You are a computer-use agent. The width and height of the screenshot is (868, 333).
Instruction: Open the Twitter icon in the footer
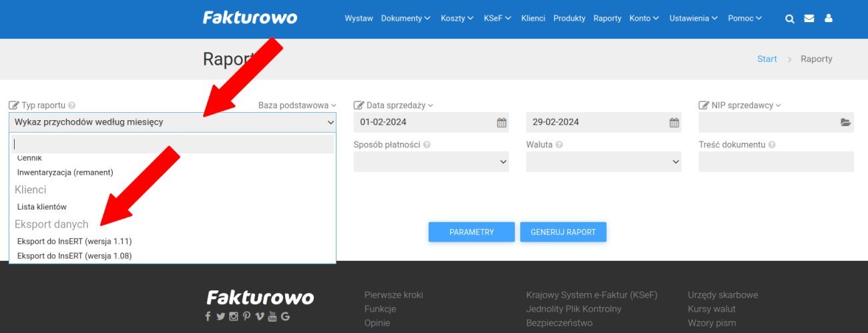point(220,316)
